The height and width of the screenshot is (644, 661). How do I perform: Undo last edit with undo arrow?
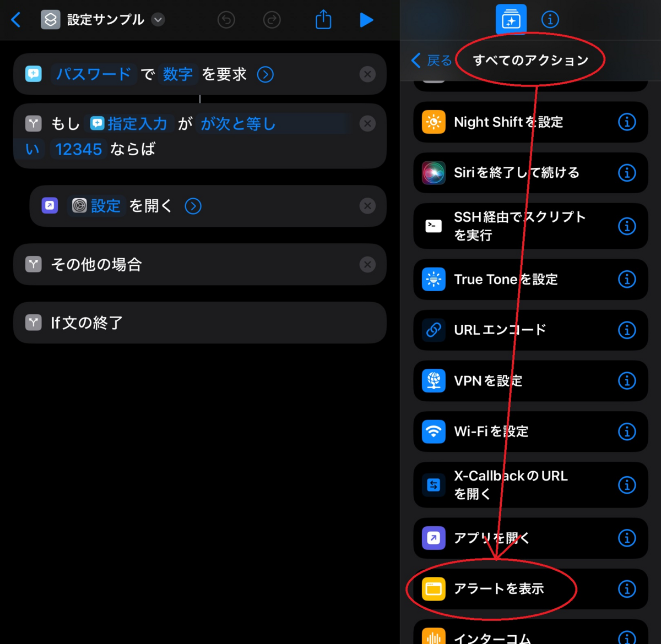(x=226, y=20)
